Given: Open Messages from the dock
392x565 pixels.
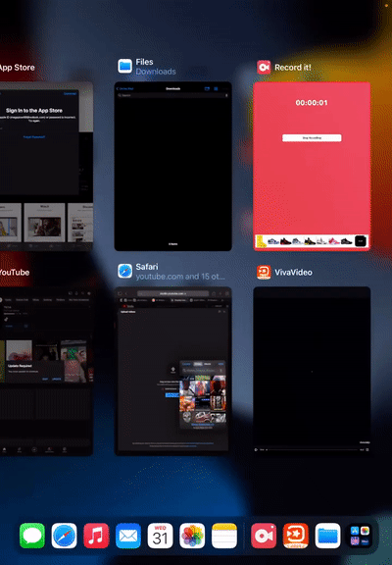Looking at the screenshot, I should click(32, 536).
